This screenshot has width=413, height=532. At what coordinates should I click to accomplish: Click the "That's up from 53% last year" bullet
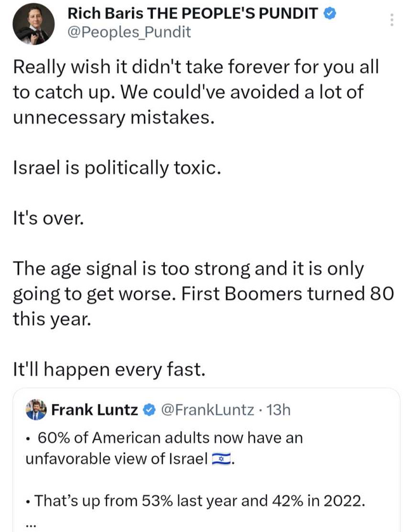pyautogui.click(x=200, y=500)
